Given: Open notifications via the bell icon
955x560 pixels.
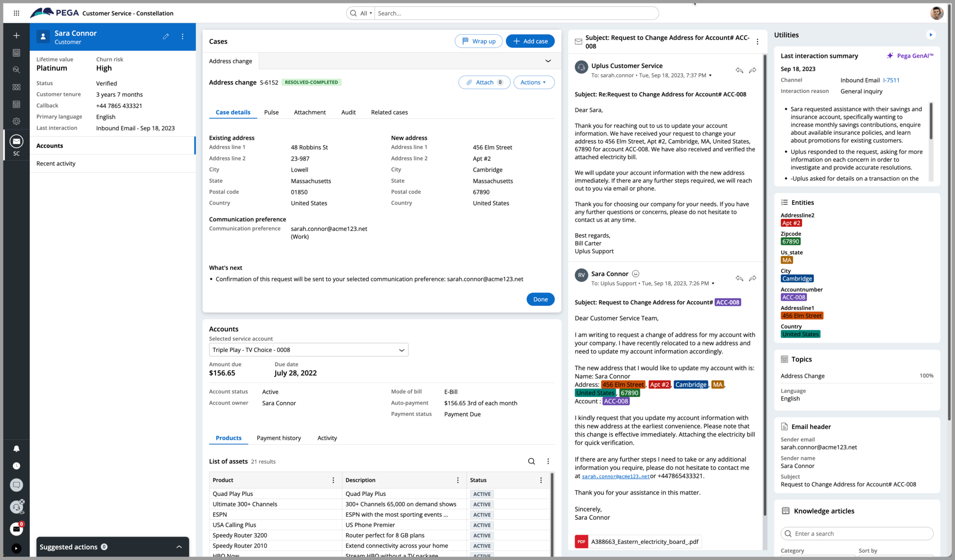Looking at the screenshot, I should pos(16,449).
